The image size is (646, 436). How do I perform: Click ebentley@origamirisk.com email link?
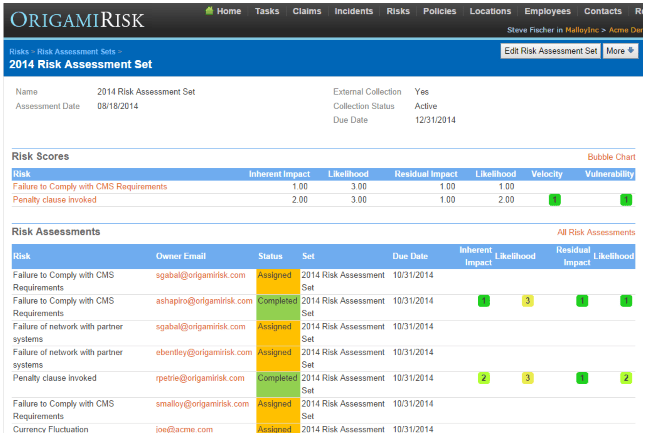click(204, 352)
